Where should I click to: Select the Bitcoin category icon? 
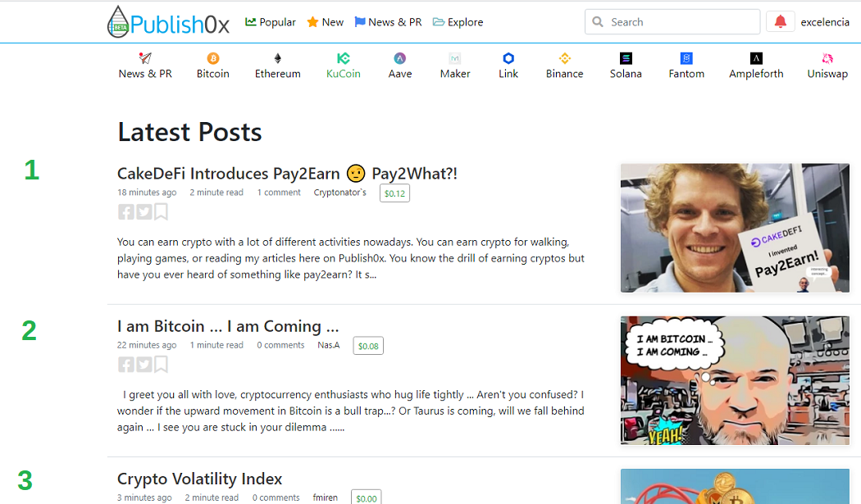pyautogui.click(x=213, y=58)
